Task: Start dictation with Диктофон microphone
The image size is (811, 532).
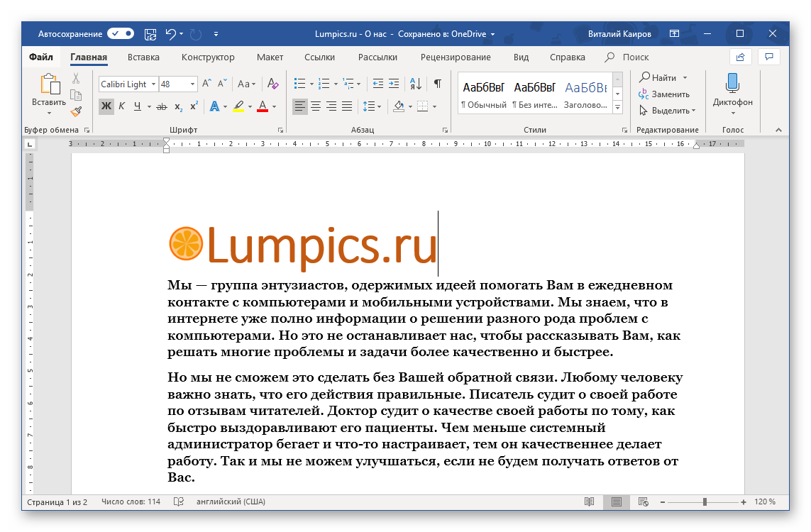Action: tap(732, 88)
